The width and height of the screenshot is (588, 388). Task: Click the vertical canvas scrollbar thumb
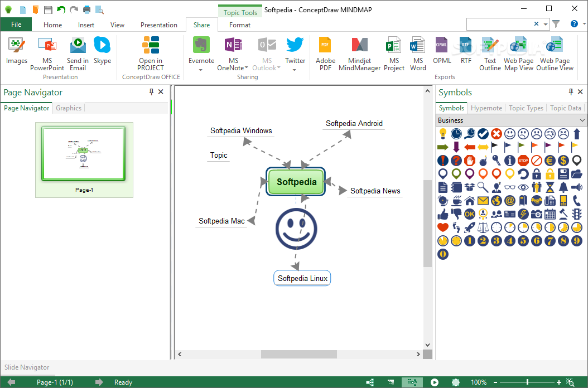[427, 224]
